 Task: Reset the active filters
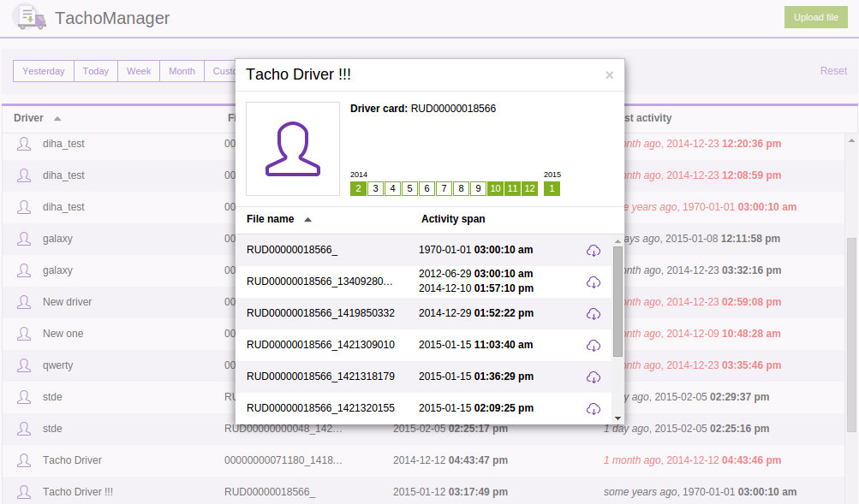tap(832, 71)
